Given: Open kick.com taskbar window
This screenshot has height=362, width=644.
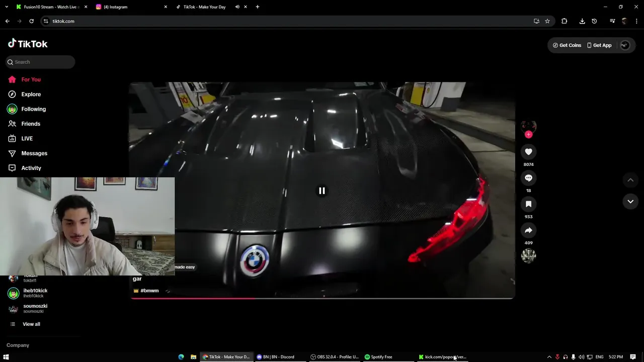Looking at the screenshot, I should [442, 357].
